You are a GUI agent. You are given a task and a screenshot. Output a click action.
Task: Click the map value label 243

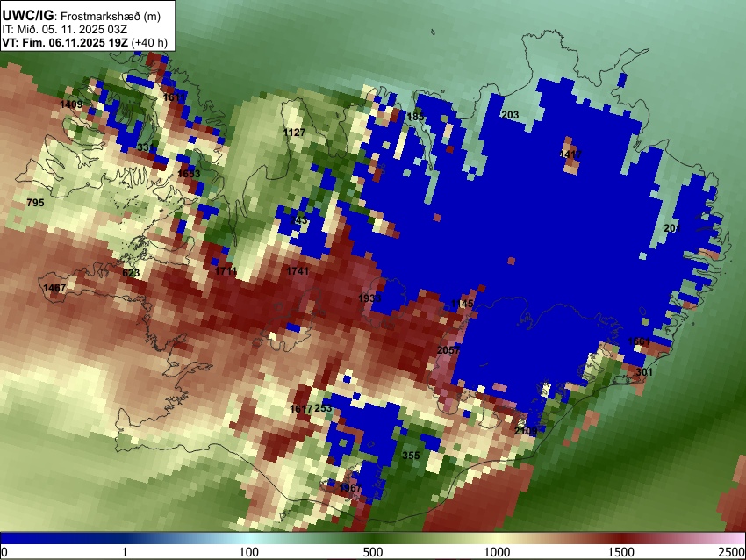298,220
